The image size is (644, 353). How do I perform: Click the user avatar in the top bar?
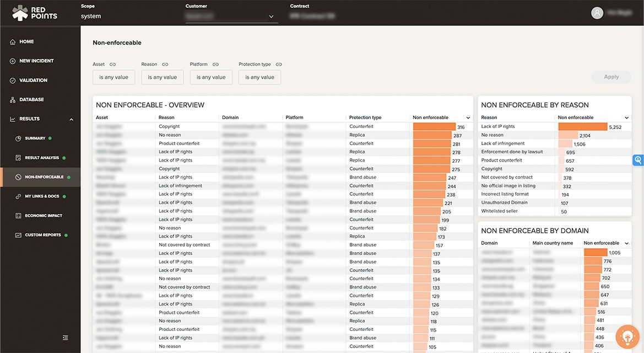pyautogui.click(x=597, y=12)
